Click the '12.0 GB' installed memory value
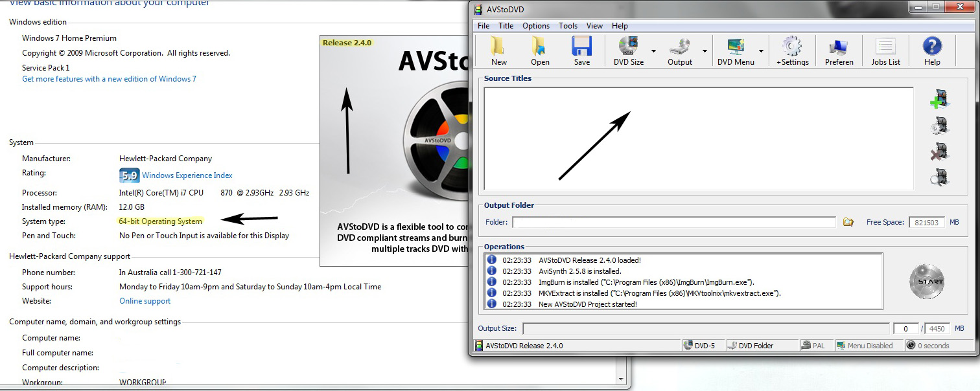The image size is (980, 391). click(x=132, y=207)
